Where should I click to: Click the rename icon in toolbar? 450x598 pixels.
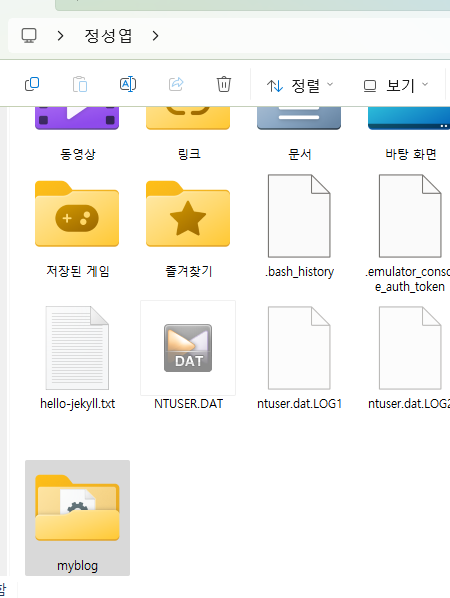[x=128, y=84]
